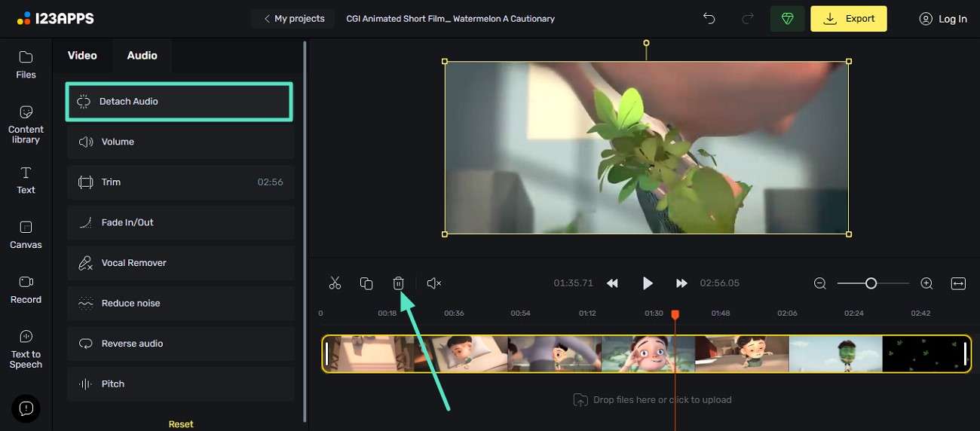Mute the clip audio
The height and width of the screenshot is (431, 980).
(x=433, y=283)
